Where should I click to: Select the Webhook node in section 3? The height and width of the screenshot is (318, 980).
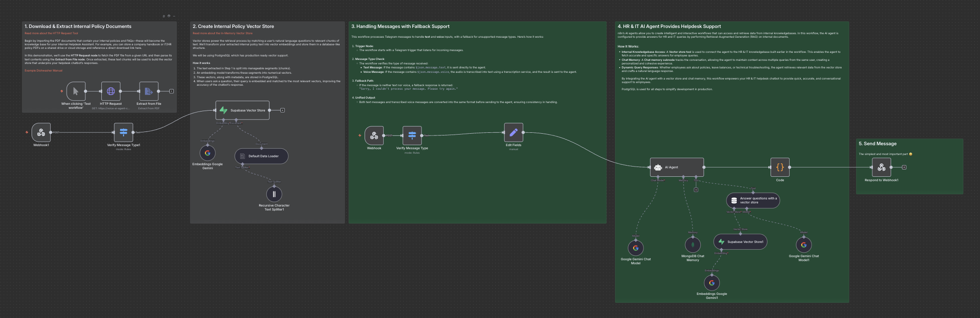(374, 135)
